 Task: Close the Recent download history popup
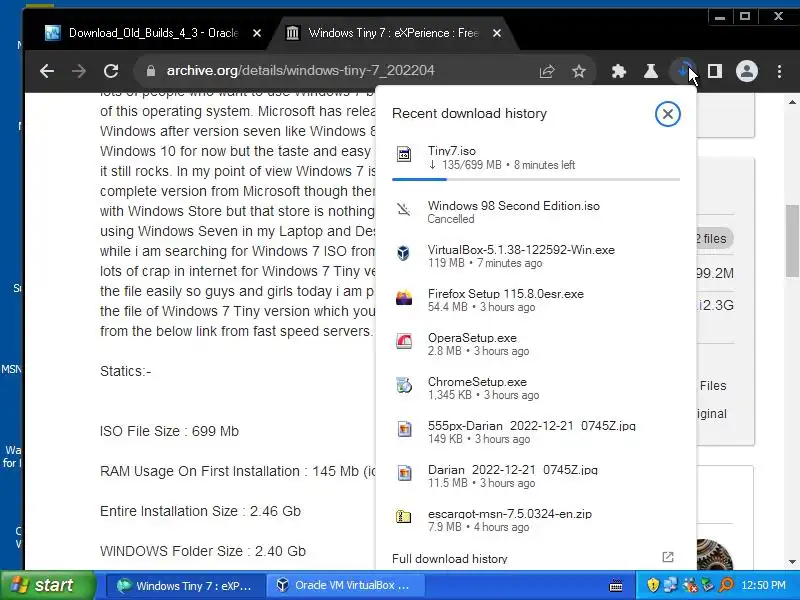[667, 114]
